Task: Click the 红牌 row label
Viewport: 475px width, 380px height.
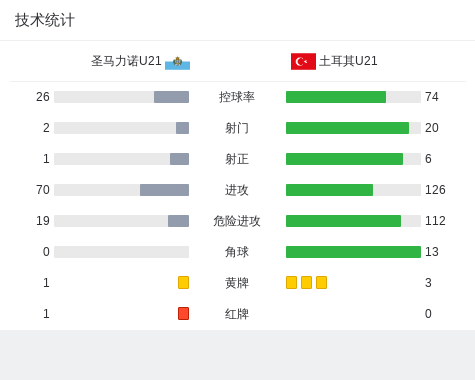Action: coord(237,314)
